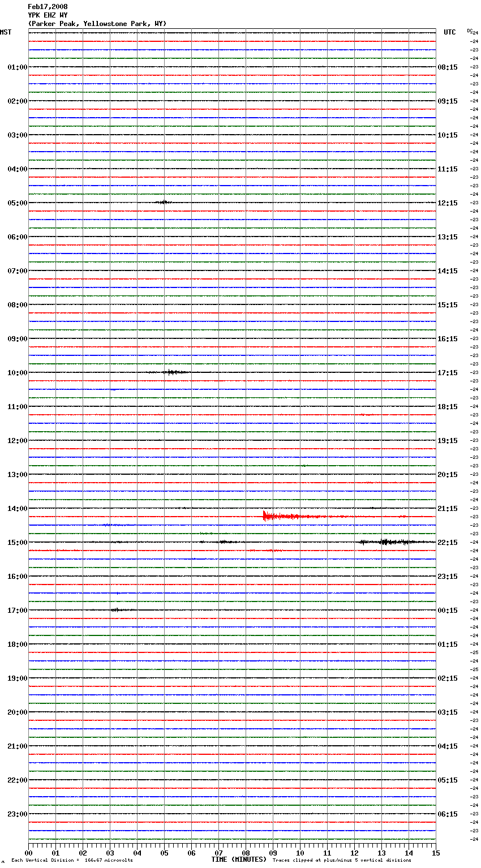The image size is (481, 868).
Task: Click the black signal burst on the 17:00 trace
Action: (121, 610)
